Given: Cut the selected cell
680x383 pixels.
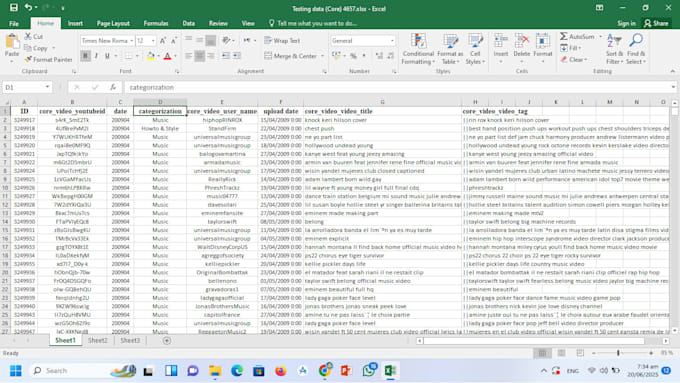Looking at the screenshot, I should click(34, 36).
